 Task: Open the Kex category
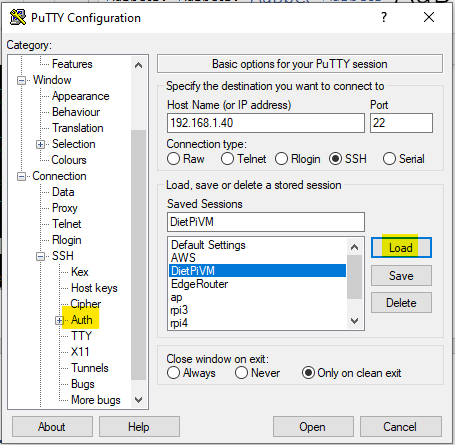[80, 272]
